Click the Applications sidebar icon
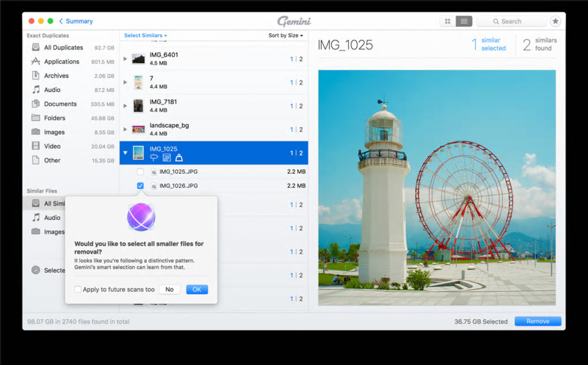 (x=36, y=62)
